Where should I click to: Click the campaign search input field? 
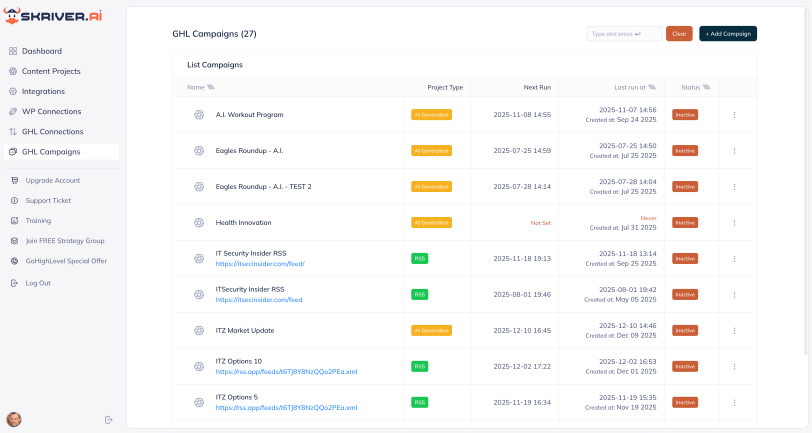[x=623, y=34]
